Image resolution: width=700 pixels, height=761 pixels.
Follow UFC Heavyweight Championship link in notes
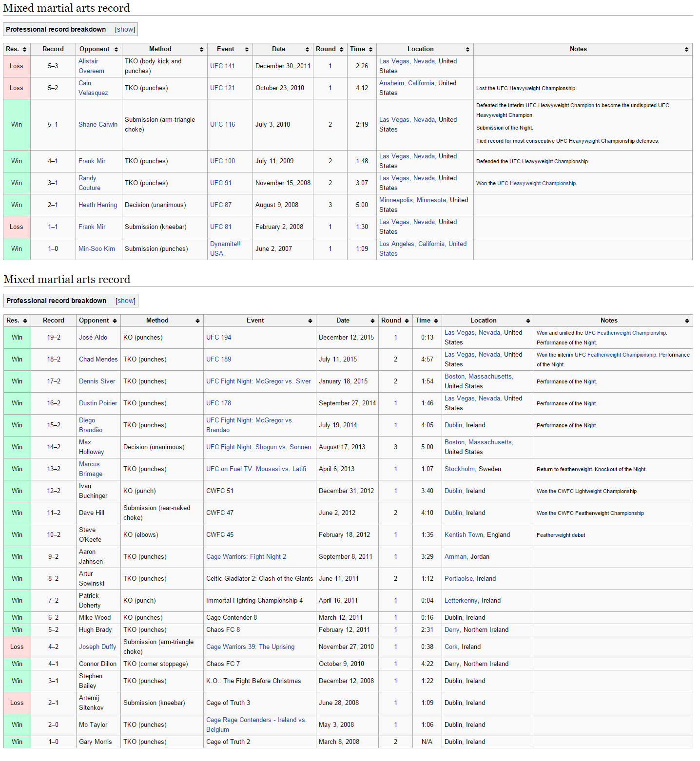tap(536, 184)
